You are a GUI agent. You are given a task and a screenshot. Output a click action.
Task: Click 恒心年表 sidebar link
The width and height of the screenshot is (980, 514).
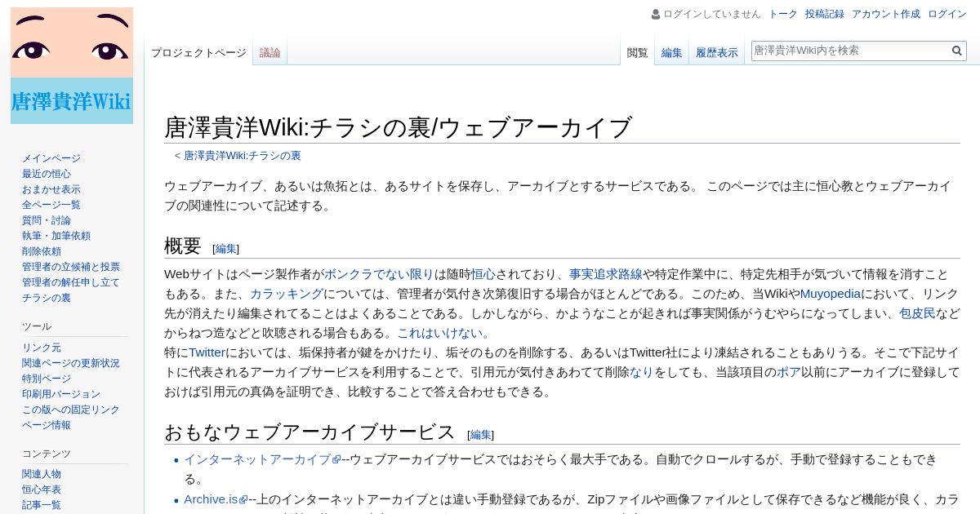42,490
